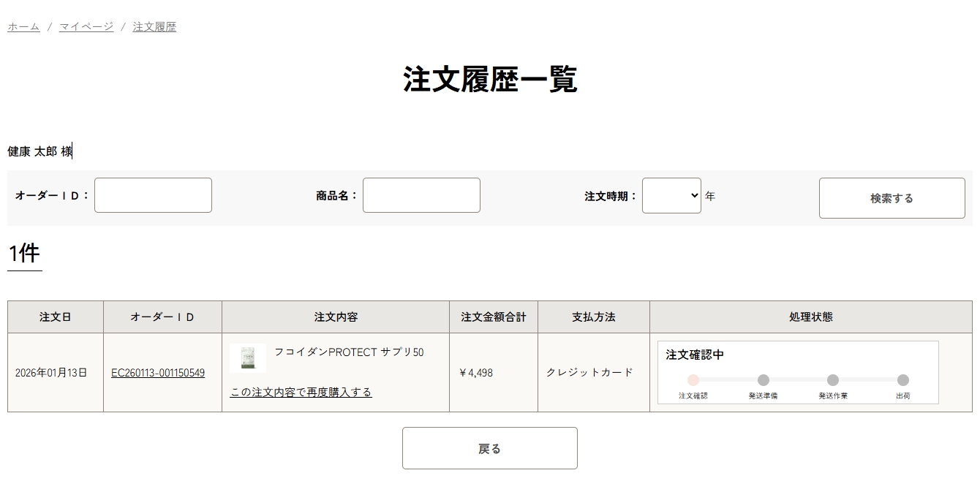The height and width of the screenshot is (492, 980).
Task: Click the 戻る button
Action: pyautogui.click(x=489, y=447)
